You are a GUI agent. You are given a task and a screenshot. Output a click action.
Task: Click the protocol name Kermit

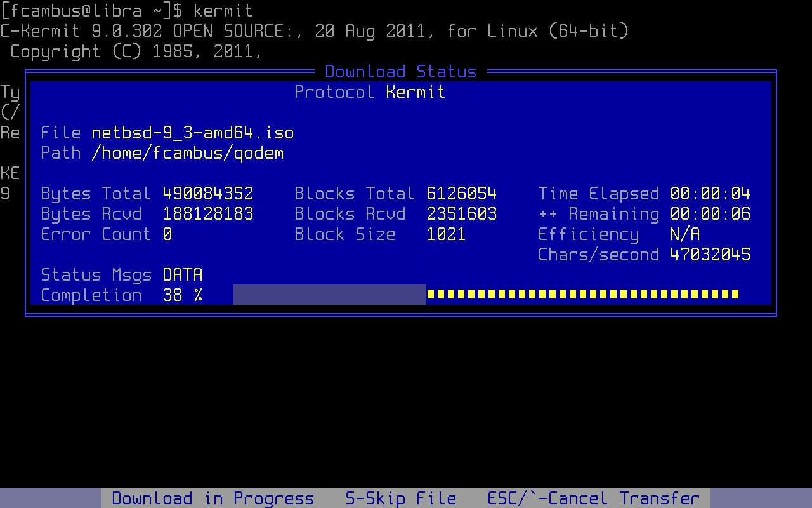click(x=416, y=92)
